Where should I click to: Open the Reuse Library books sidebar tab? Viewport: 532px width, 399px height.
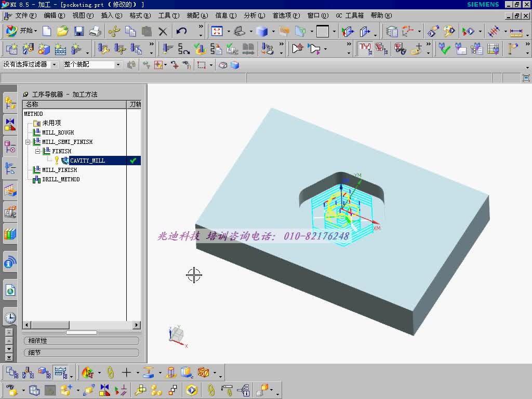(10, 234)
